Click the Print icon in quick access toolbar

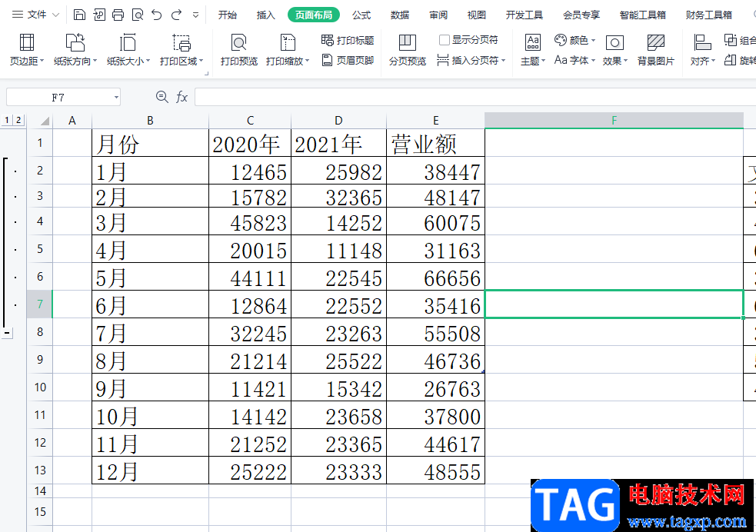118,15
